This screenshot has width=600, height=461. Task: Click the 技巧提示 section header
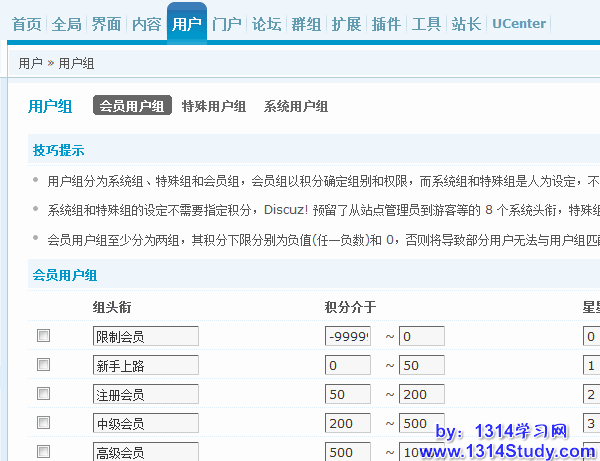coord(59,151)
